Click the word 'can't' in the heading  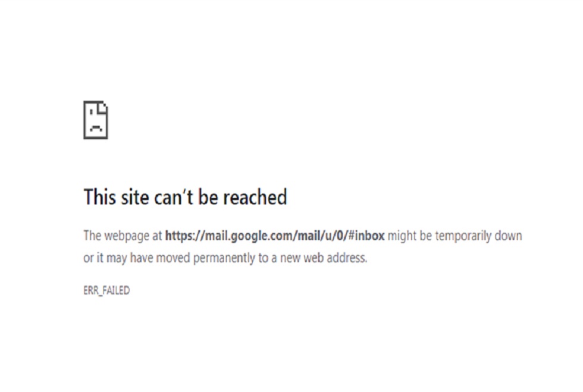click(174, 197)
